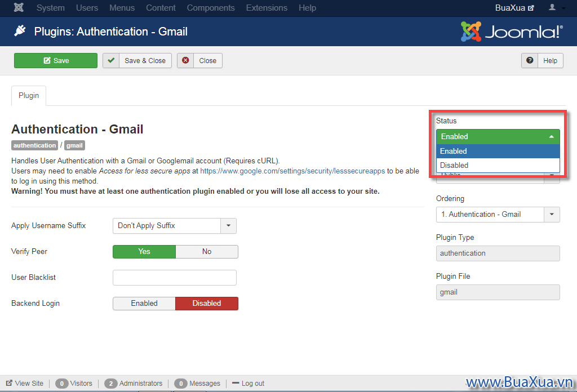Open the Apply Username Suffix dropdown
577x392 pixels.
[175, 226]
